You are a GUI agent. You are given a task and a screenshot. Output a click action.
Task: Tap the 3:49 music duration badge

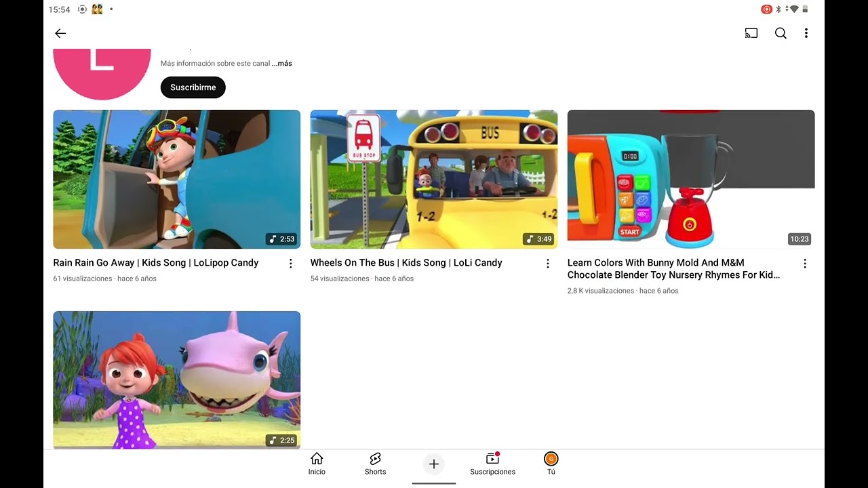coord(538,239)
